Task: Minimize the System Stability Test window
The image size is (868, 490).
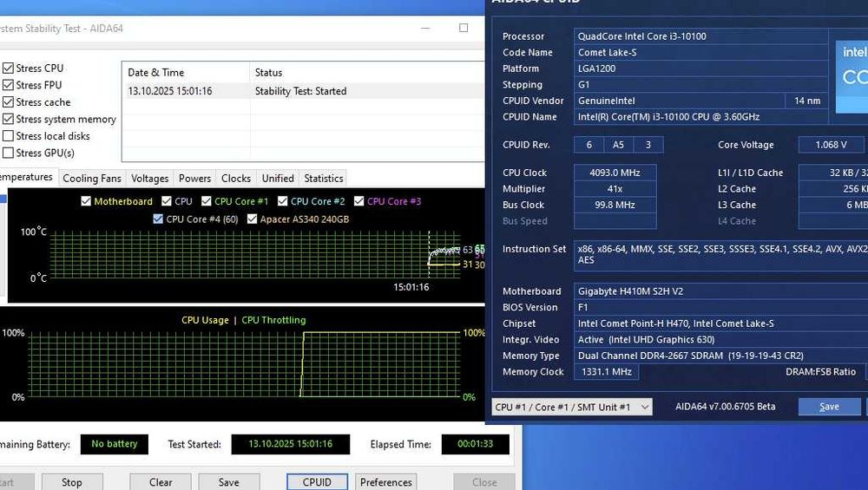Action: click(425, 28)
